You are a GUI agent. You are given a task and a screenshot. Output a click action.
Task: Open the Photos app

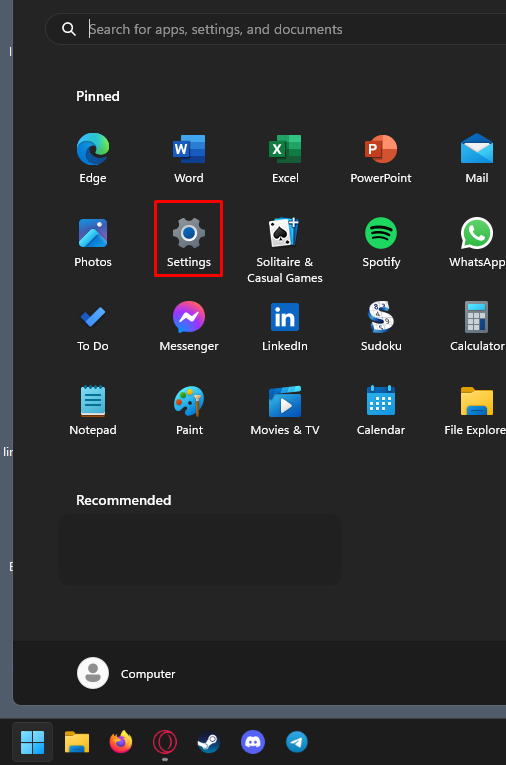(x=93, y=242)
